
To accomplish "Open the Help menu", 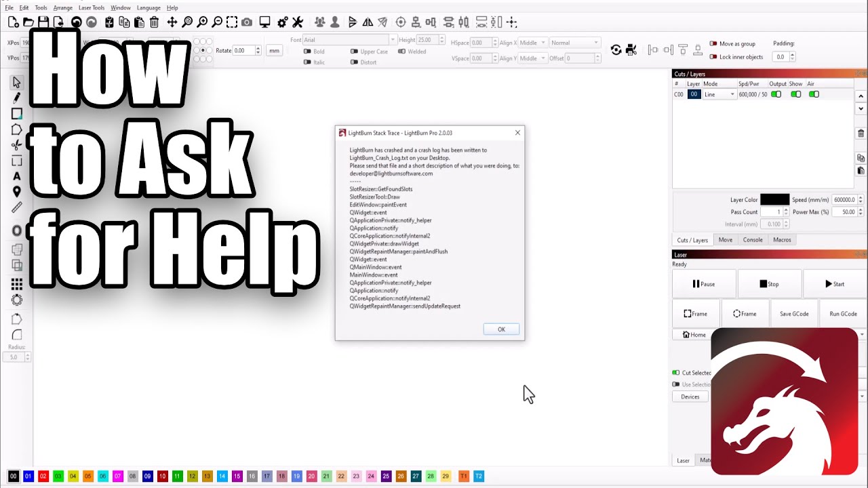I will click(172, 7).
